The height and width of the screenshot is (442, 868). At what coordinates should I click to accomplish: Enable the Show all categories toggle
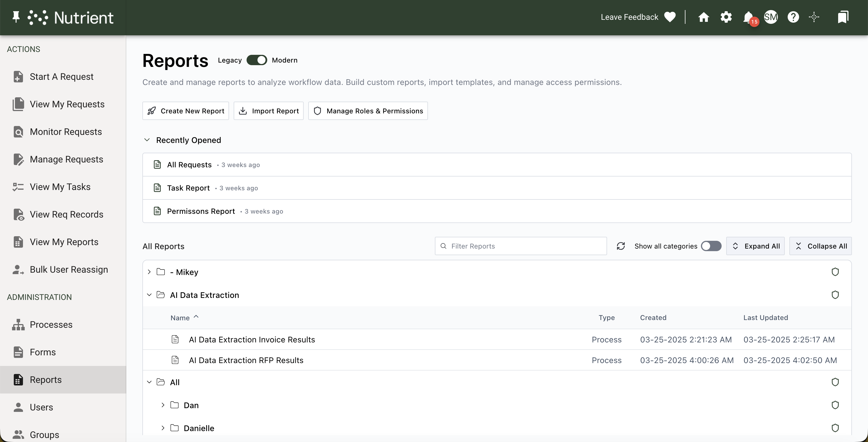[711, 246]
